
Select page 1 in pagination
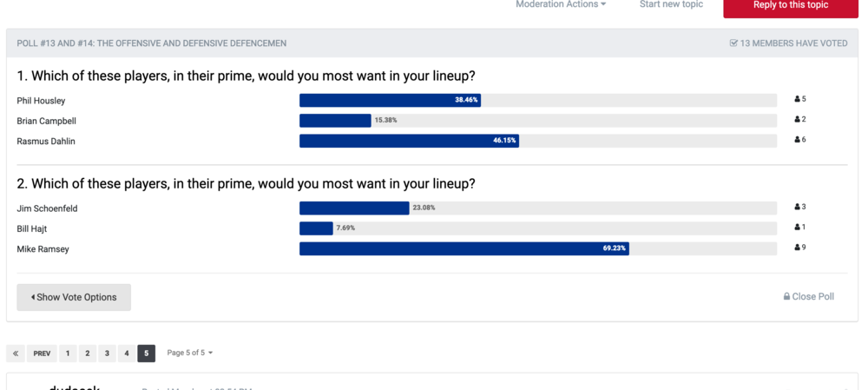click(x=68, y=354)
